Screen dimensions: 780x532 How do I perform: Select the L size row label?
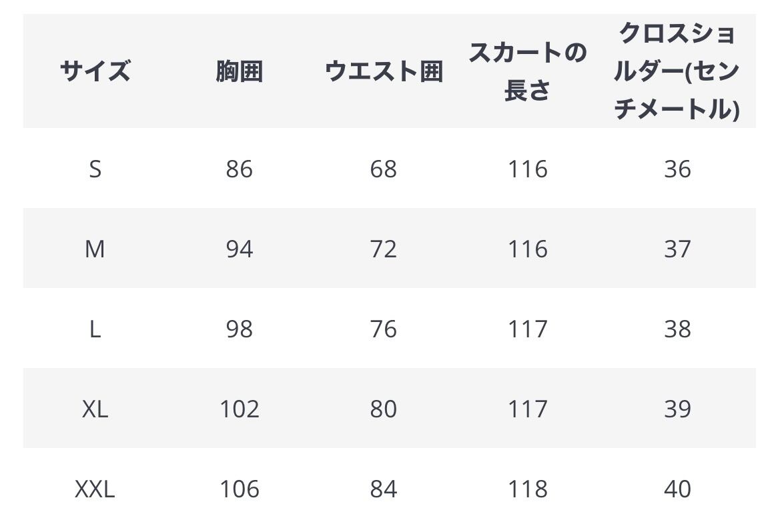[x=95, y=329]
